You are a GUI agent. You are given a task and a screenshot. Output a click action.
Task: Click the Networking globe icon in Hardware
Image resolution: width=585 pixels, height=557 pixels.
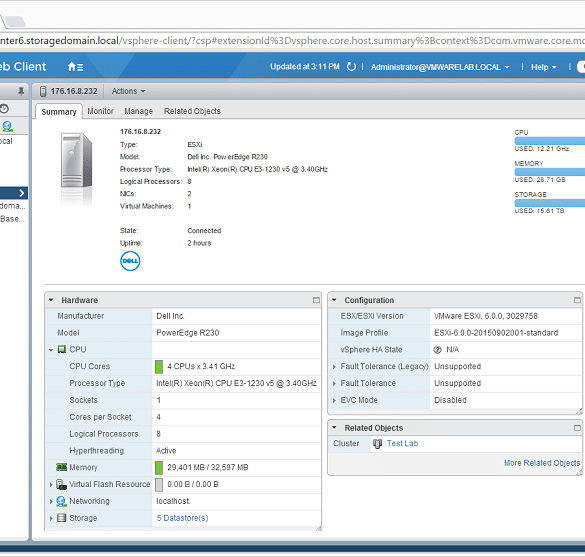pyautogui.click(x=61, y=501)
